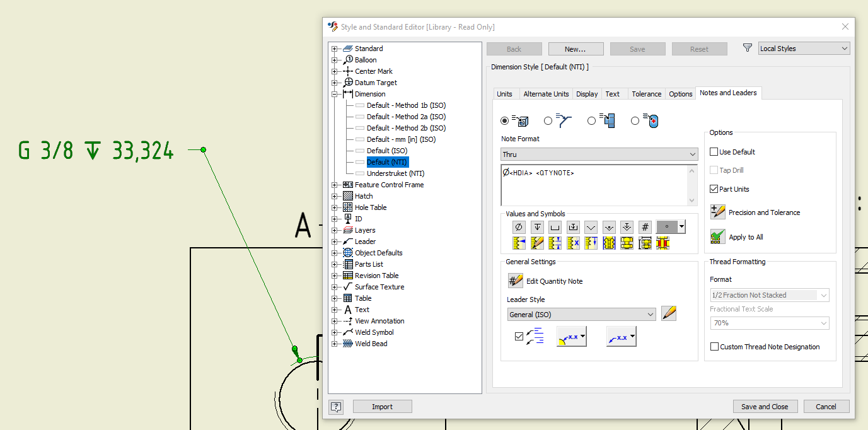Screen dimensions: 868x430
Task: Click the Save and Close button
Action: [765, 406]
